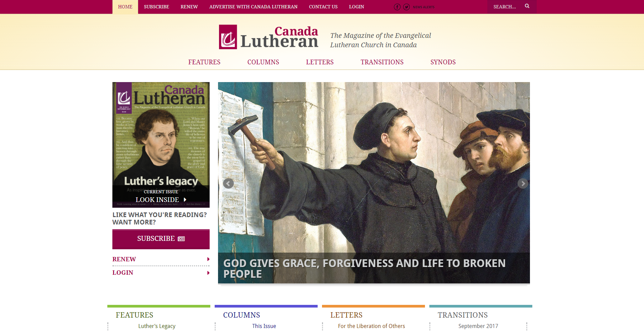The width and height of the screenshot is (644, 331).
Task: Advance slideshow with right arrow
Action: point(523,183)
